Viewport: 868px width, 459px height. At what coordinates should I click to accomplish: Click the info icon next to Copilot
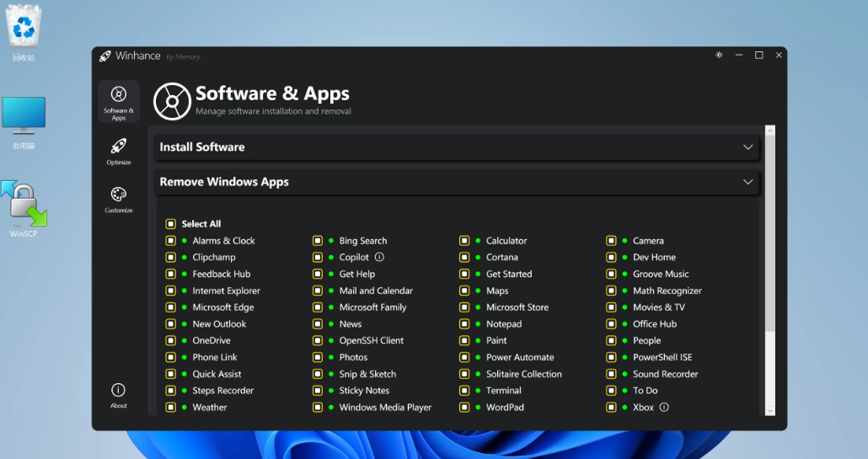pos(379,258)
